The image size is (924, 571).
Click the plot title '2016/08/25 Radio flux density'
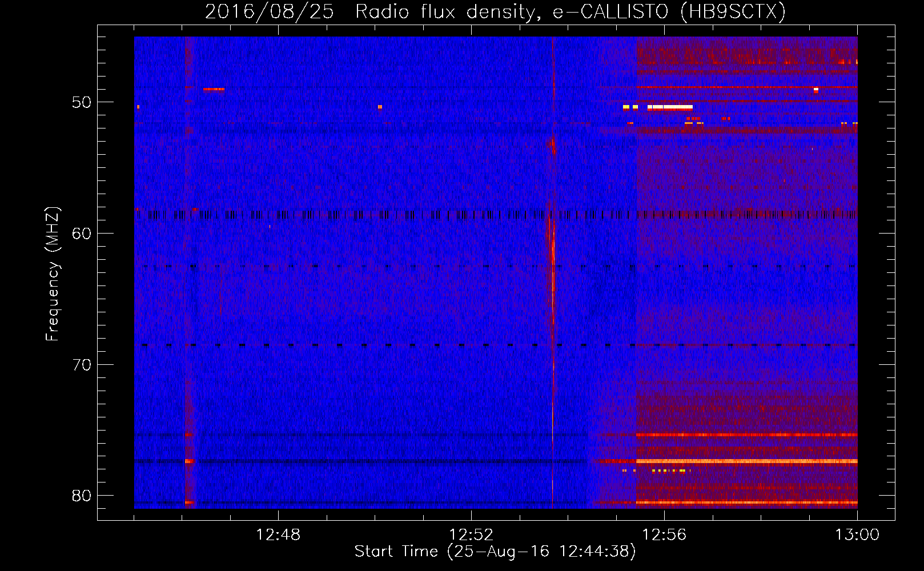[x=495, y=11]
